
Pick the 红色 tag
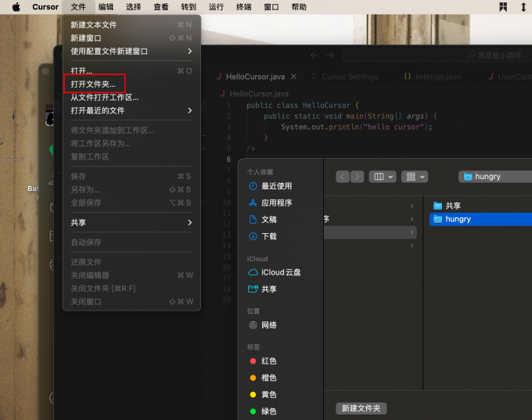click(x=268, y=361)
